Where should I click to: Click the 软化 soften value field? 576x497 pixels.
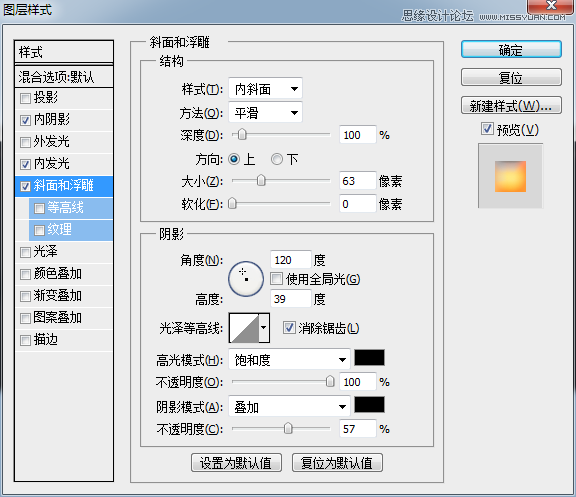click(358, 204)
